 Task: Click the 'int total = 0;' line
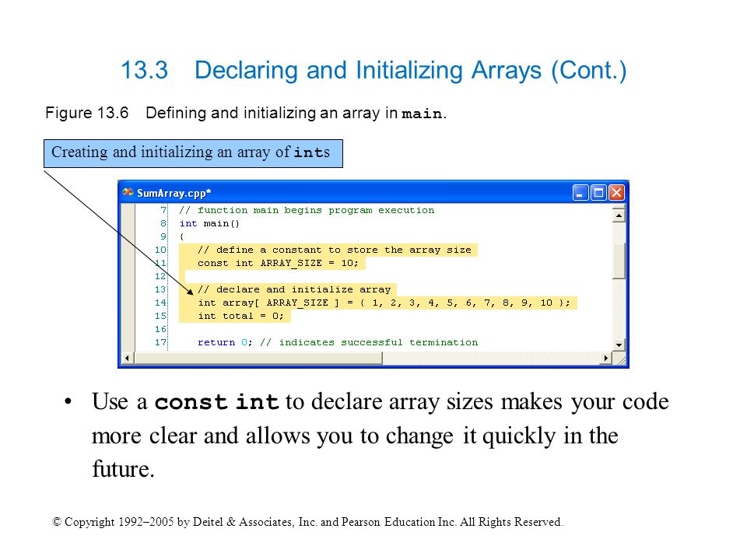(x=240, y=317)
